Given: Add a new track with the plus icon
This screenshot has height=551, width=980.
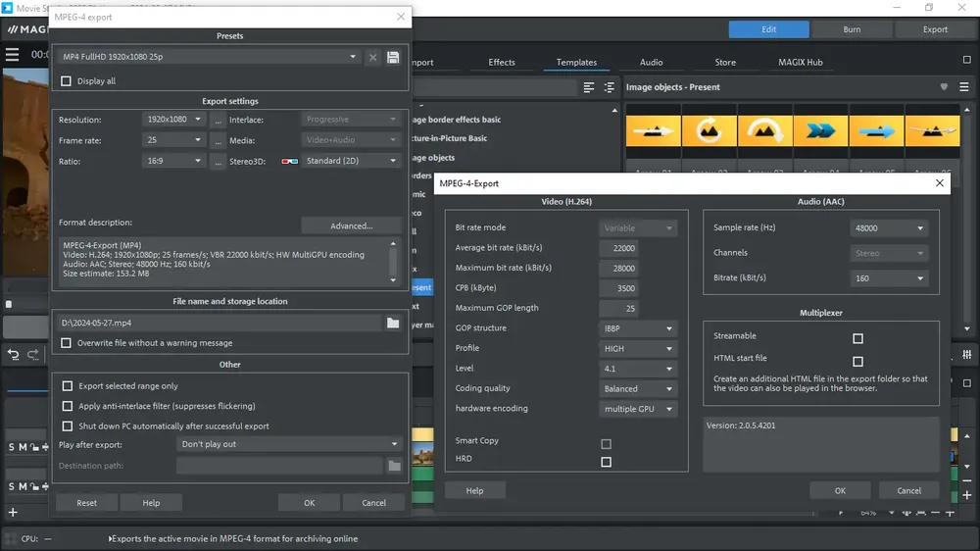Looking at the screenshot, I should (x=13, y=512).
